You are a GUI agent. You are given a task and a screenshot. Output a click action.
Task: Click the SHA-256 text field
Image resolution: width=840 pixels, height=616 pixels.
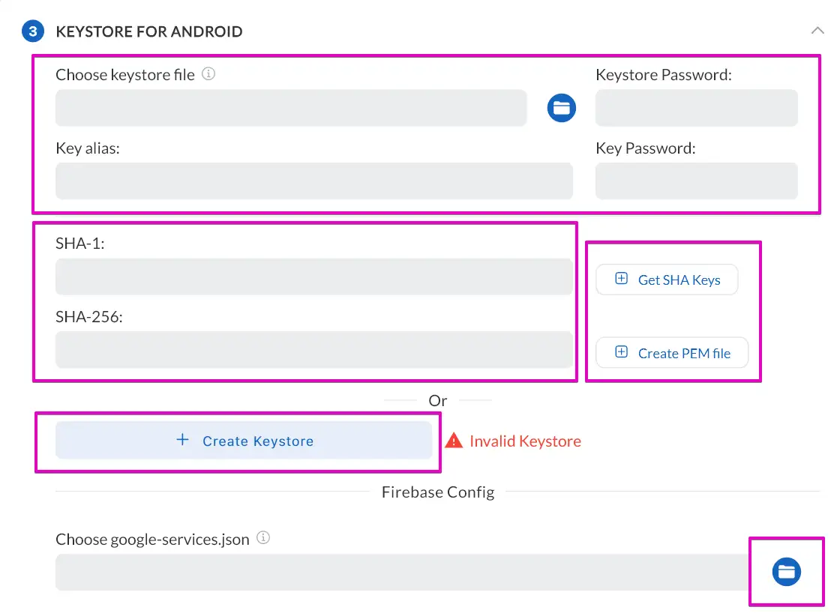[313, 350]
